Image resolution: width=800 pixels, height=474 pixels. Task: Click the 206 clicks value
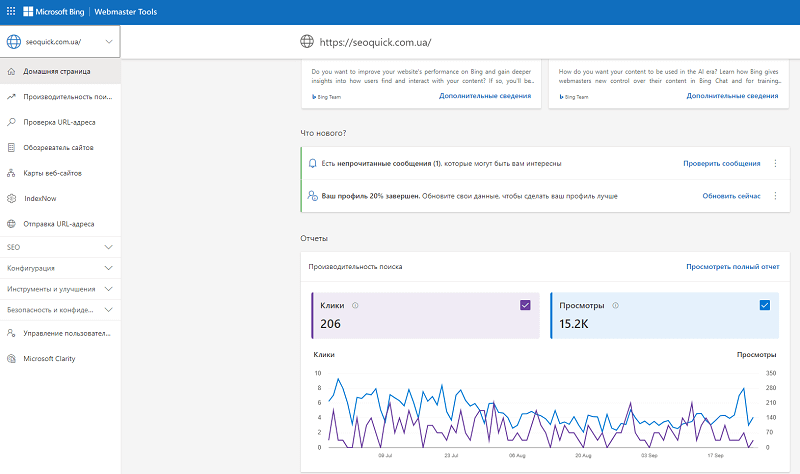[330, 323]
